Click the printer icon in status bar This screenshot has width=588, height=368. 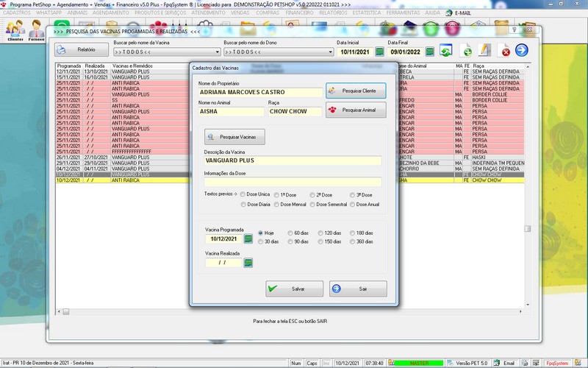tap(525, 363)
